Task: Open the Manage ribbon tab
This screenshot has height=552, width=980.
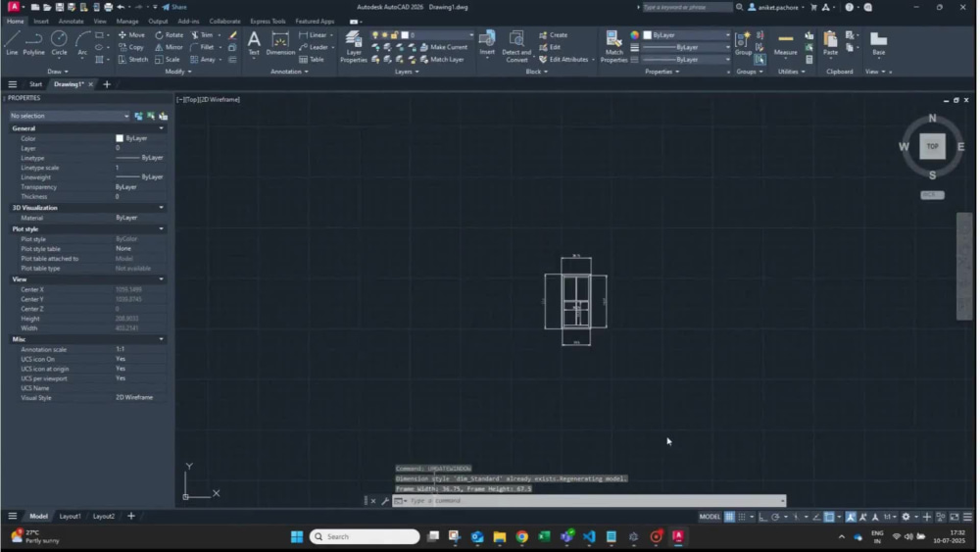Action: pyautogui.click(x=126, y=22)
